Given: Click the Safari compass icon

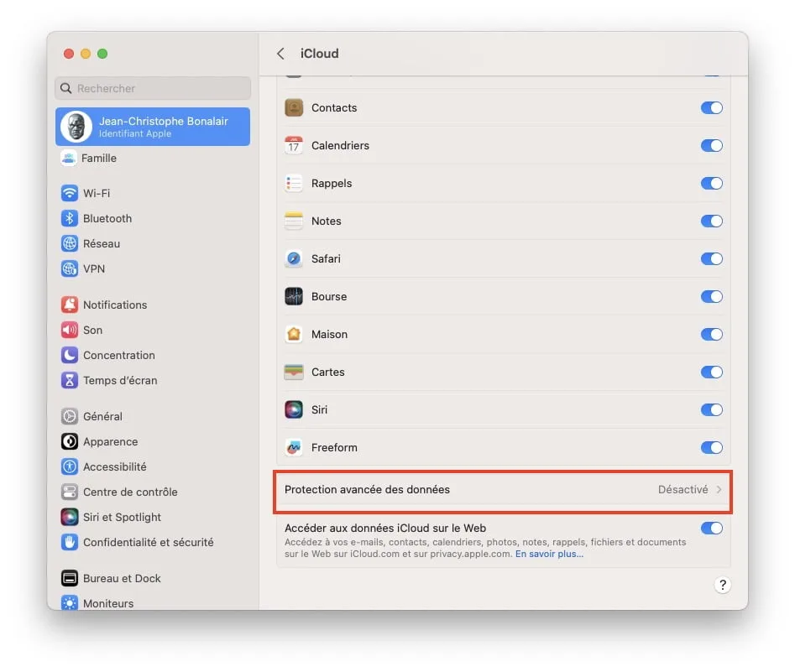Looking at the screenshot, I should pyautogui.click(x=294, y=258).
